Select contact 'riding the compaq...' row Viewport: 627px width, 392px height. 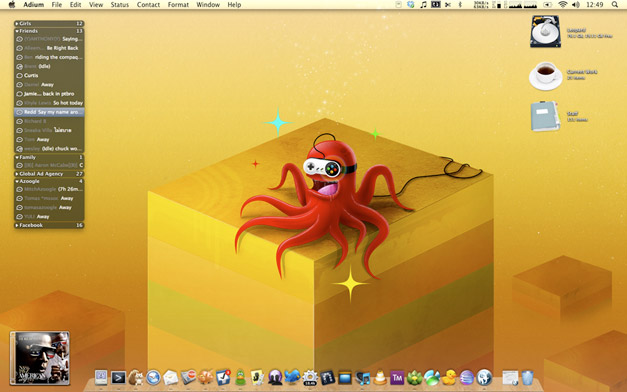[x=49, y=57]
